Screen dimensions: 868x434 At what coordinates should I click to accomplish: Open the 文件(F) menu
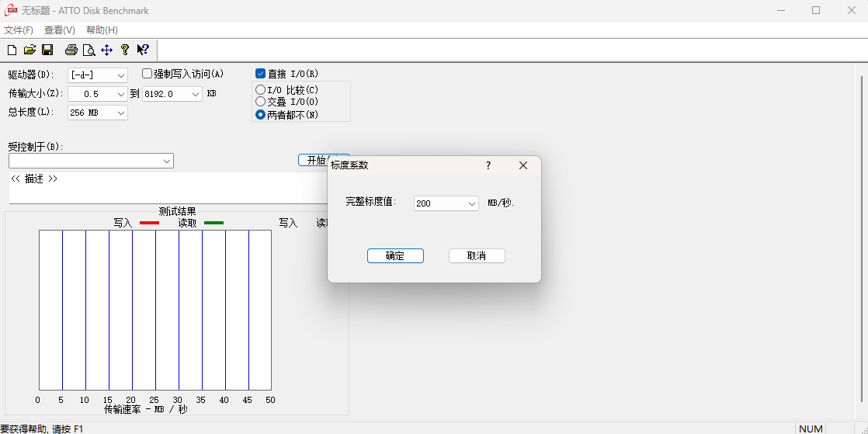(x=19, y=30)
